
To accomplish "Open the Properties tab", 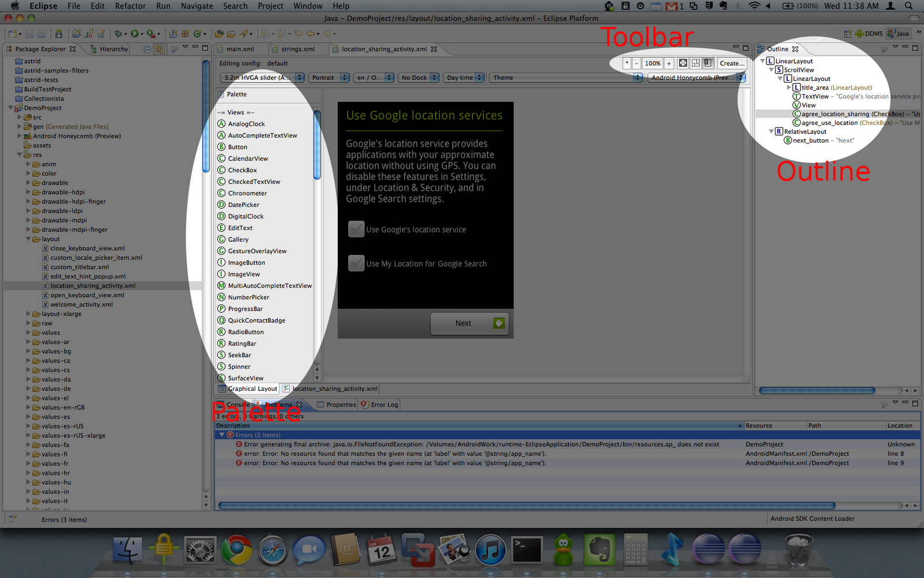I will 336,405.
